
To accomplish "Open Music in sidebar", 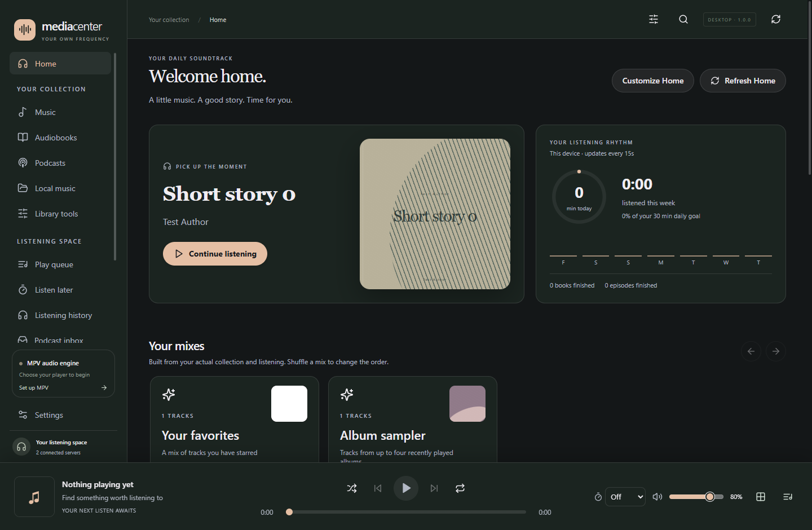I will click(60, 112).
